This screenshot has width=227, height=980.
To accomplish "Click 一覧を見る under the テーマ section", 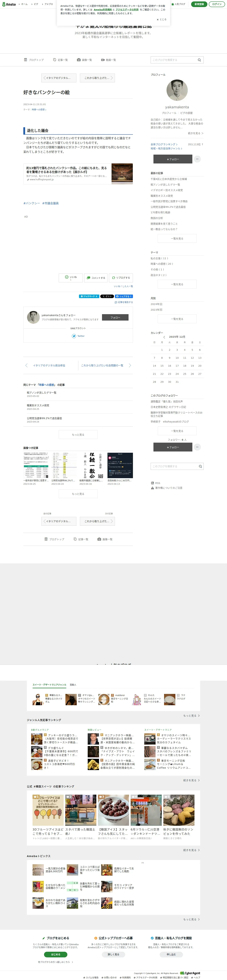I will (177, 284).
